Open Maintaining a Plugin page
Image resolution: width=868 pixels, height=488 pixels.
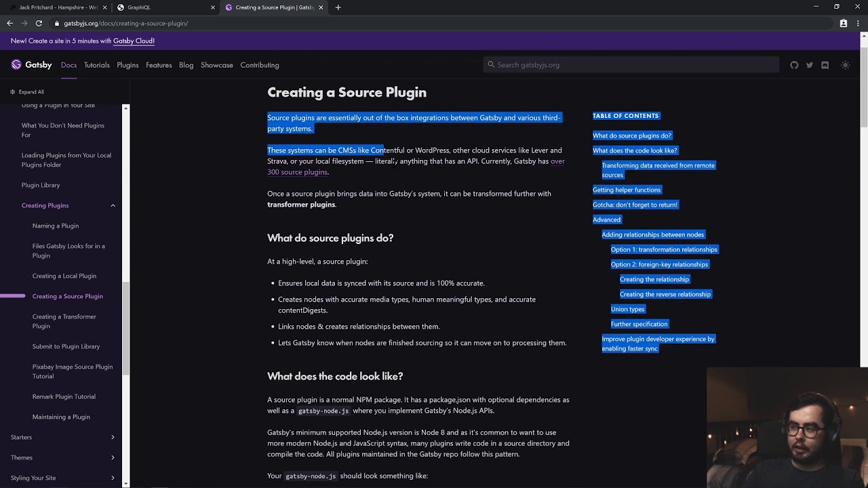(x=61, y=417)
